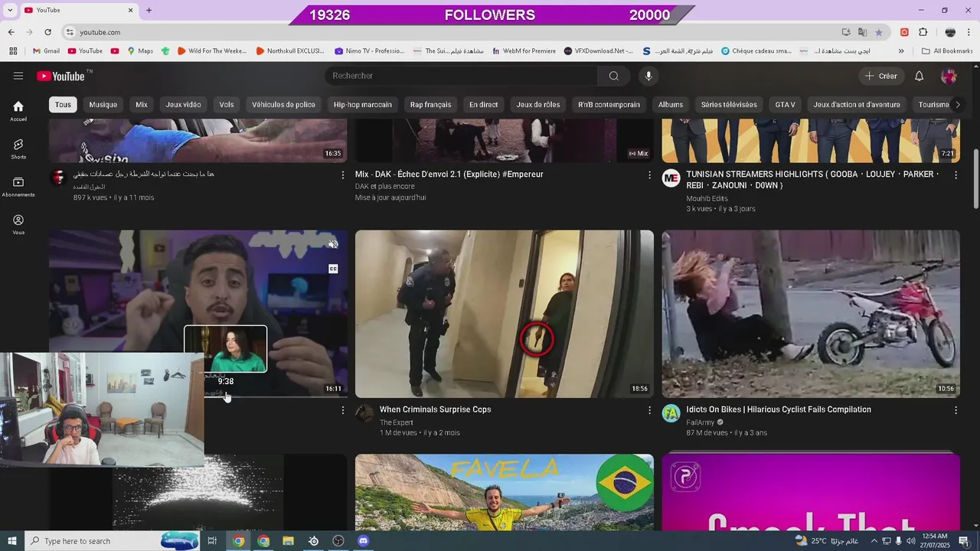Open the account avatar menu
This screenshot has width=980, height=551.
tap(949, 76)
